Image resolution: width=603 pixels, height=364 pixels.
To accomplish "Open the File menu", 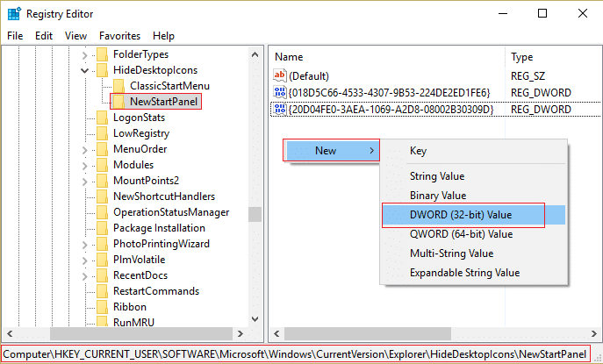I will tap(15, 36).
